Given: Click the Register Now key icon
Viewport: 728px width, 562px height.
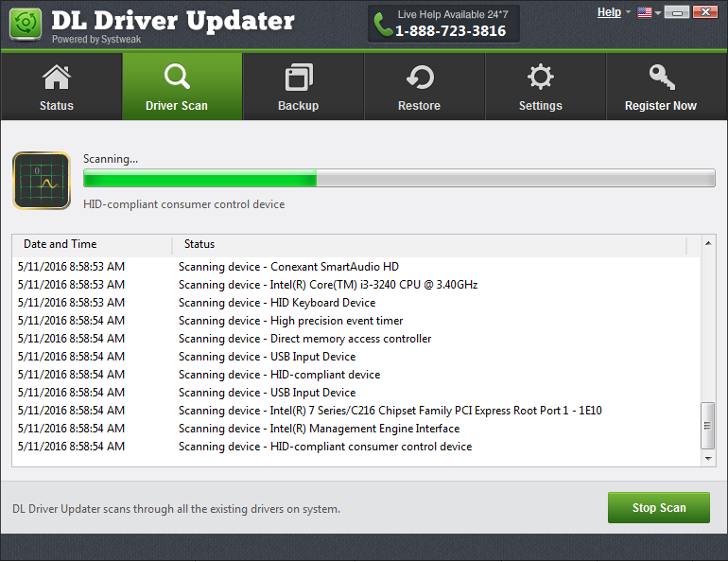Looking at the screenshot, I should [x=660, y=77].
